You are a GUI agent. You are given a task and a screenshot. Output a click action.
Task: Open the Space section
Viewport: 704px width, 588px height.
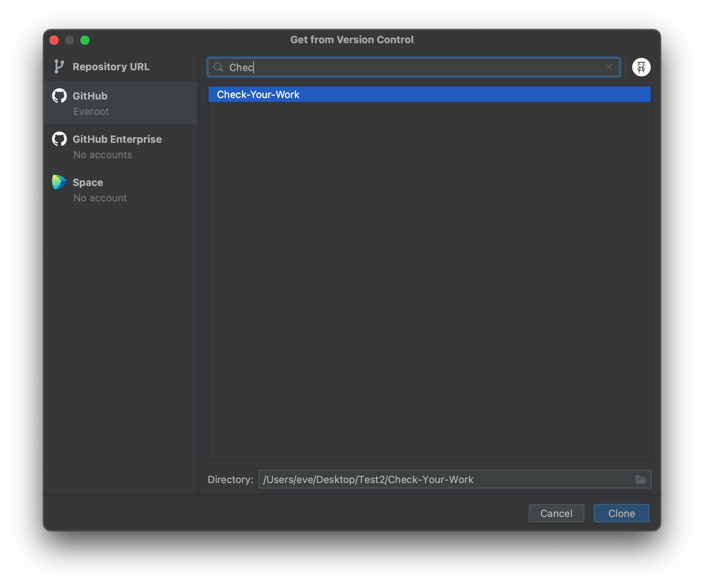click(121, 189)
